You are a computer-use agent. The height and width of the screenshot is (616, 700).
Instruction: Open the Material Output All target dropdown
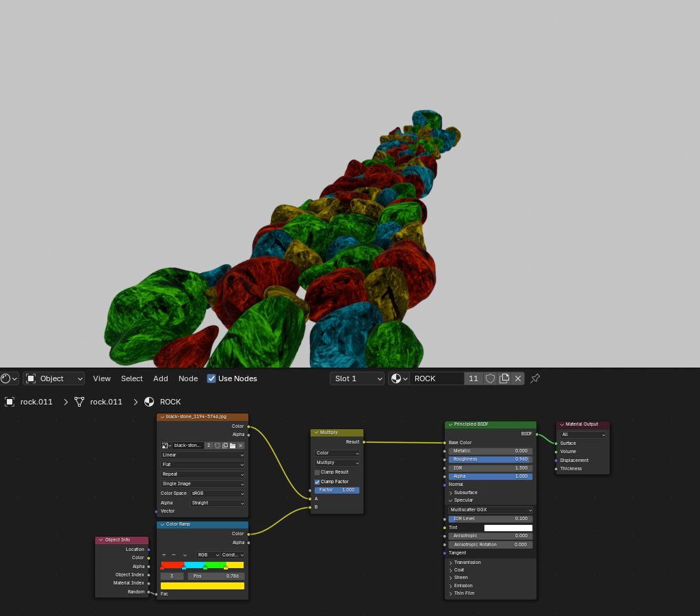coord(583,435)
